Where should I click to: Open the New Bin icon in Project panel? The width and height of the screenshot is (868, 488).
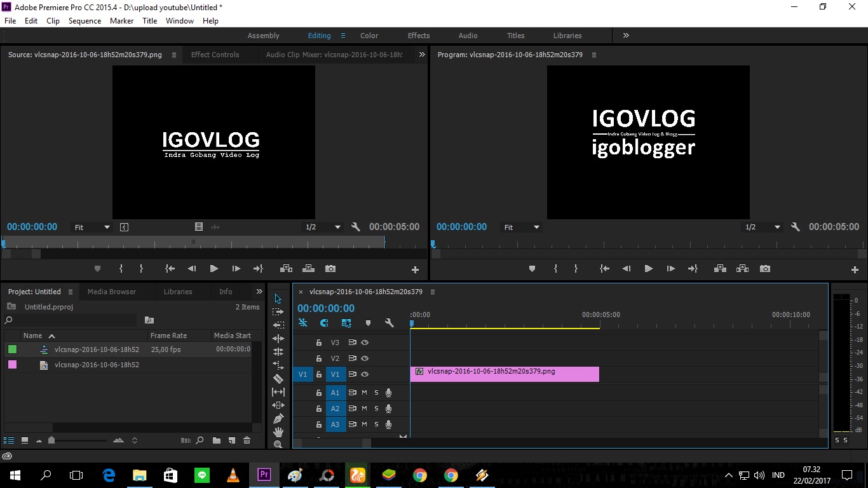[x=216, y=440]
